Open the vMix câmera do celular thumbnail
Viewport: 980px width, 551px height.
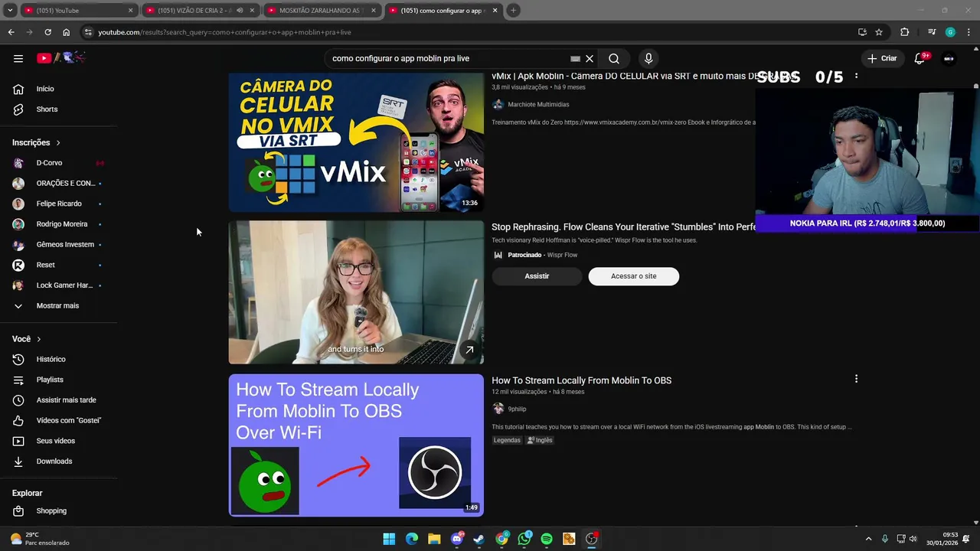click(356, 142)
